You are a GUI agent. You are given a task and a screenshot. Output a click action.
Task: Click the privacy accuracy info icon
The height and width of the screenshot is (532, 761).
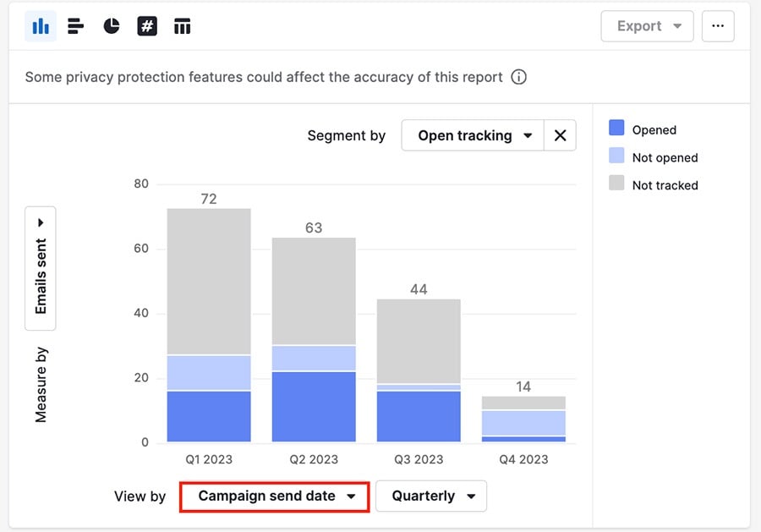click(x=518, y=77)
